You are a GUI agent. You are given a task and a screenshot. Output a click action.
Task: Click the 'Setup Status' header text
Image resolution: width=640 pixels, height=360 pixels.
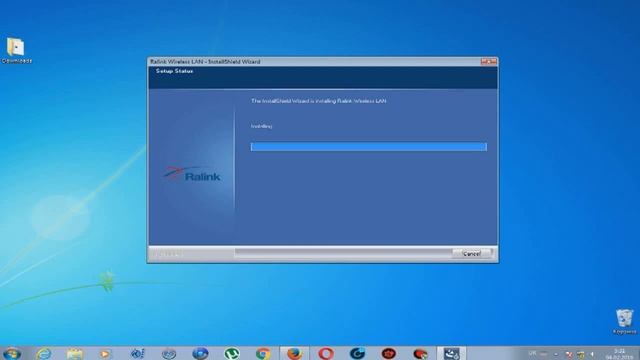pyautogui.click(x=174, y=71)
